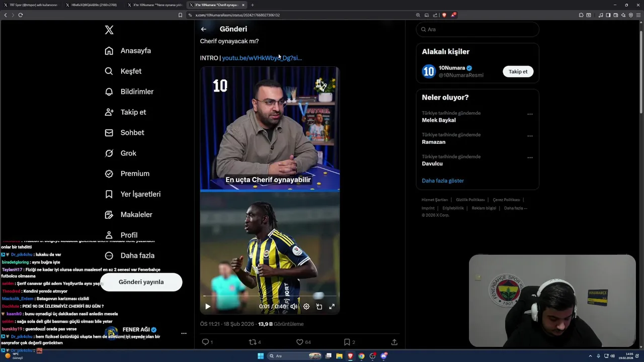Expand the Daha fazla menu
The width and height of the screenshot is (644, 362).
tap(129, 255)
